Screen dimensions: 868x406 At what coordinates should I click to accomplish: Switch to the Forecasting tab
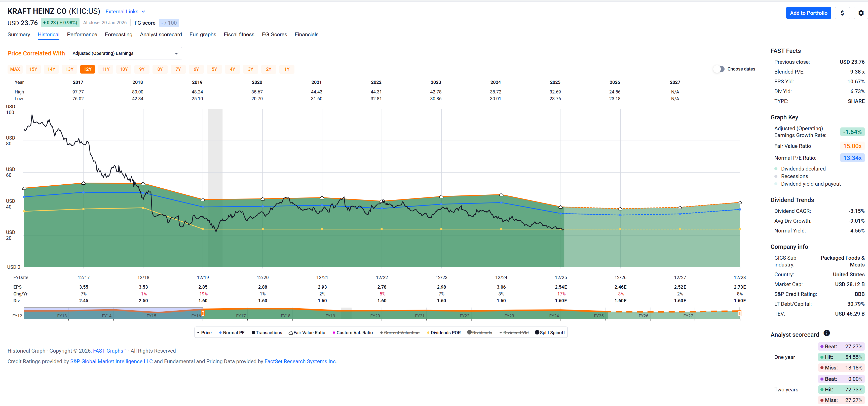click(x=118, y=35)
